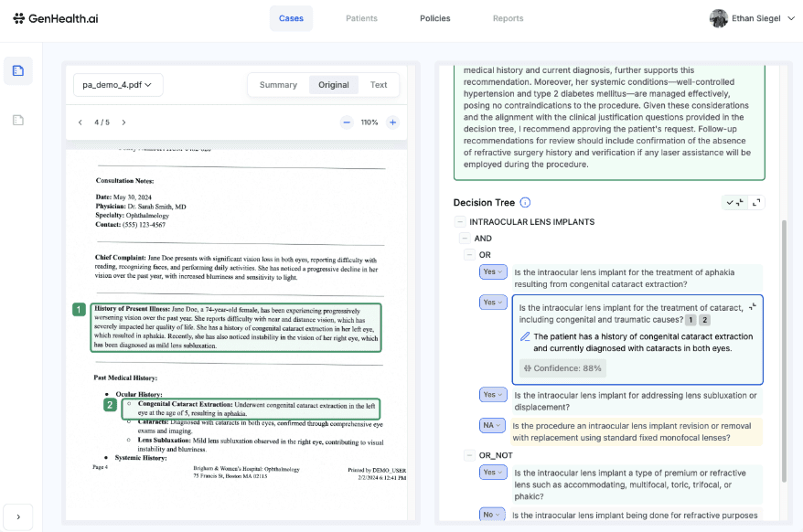The image size is (803, 532).
Task: Switch to the Cases tab
Action: pos(291,18)
